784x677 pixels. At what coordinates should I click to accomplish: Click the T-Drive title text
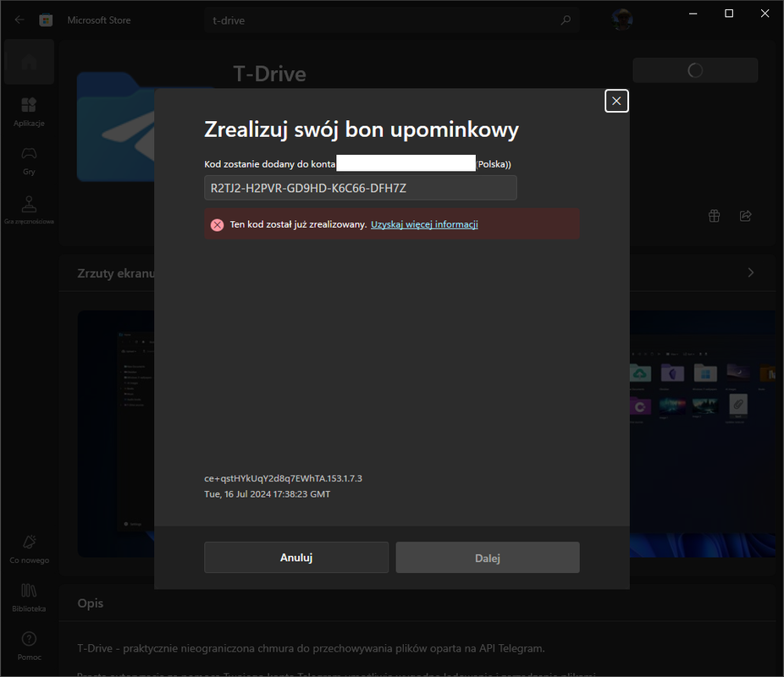pos(269,74)
